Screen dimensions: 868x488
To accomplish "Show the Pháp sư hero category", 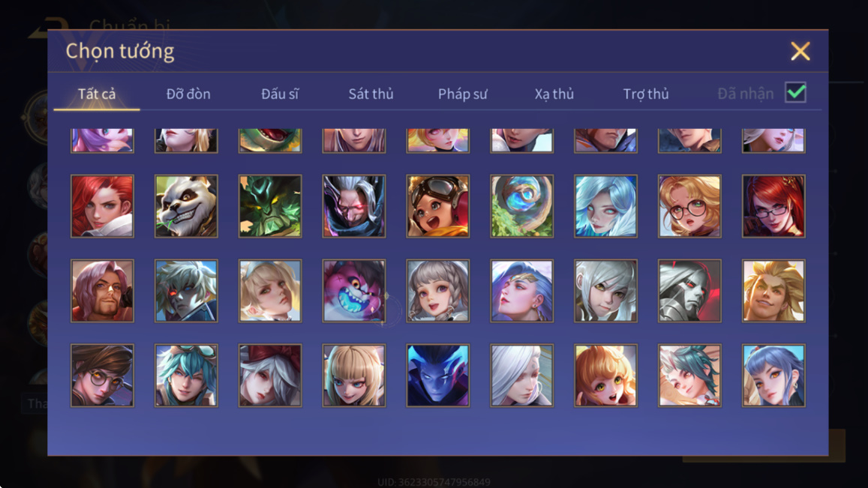I will (463, 94).
